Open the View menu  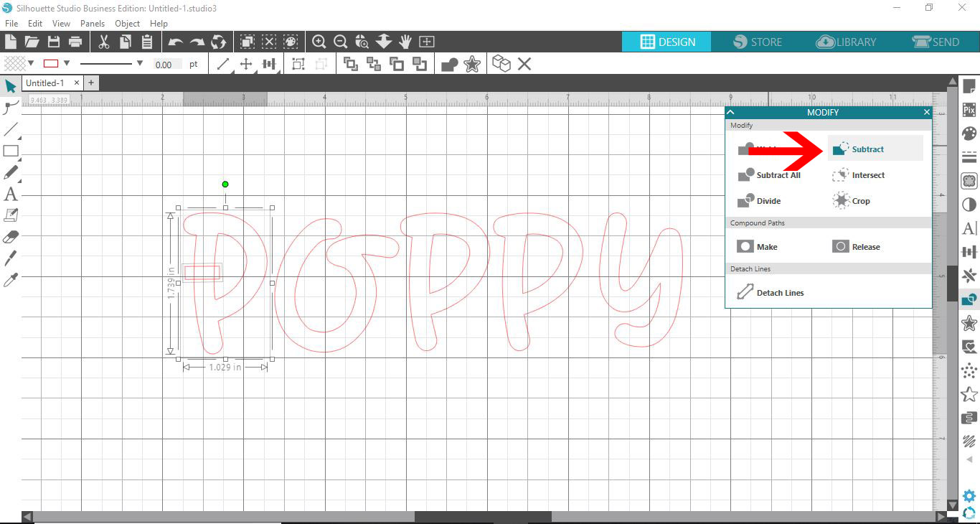[61, 24]
